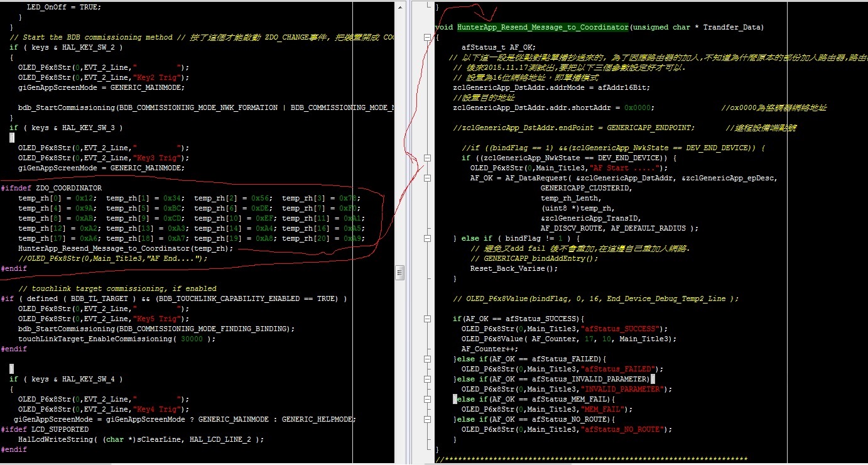Click '// OLED_P6x8Value(bindFlag, 0, 16,' comment line
868x465 pixels.
coord(596,298)
